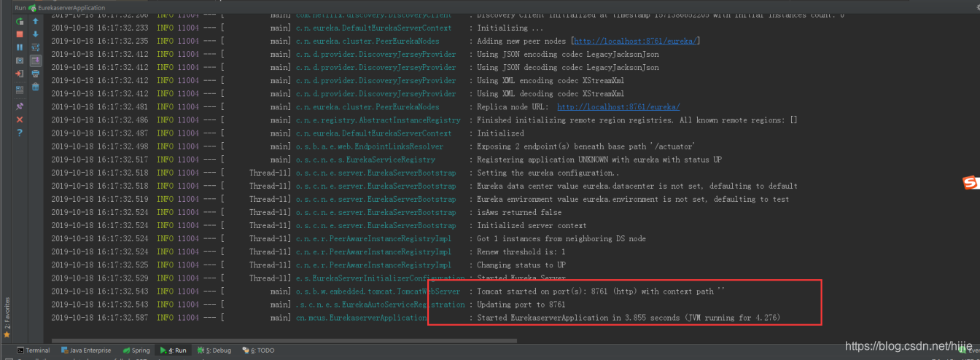This screenshot has width=980, height=360.
Task: Click the 'c.n.eureka.DefaultEurekaServerContext' logger on the Initializing line
Action: pyautogui.click(x=373, y=28)
